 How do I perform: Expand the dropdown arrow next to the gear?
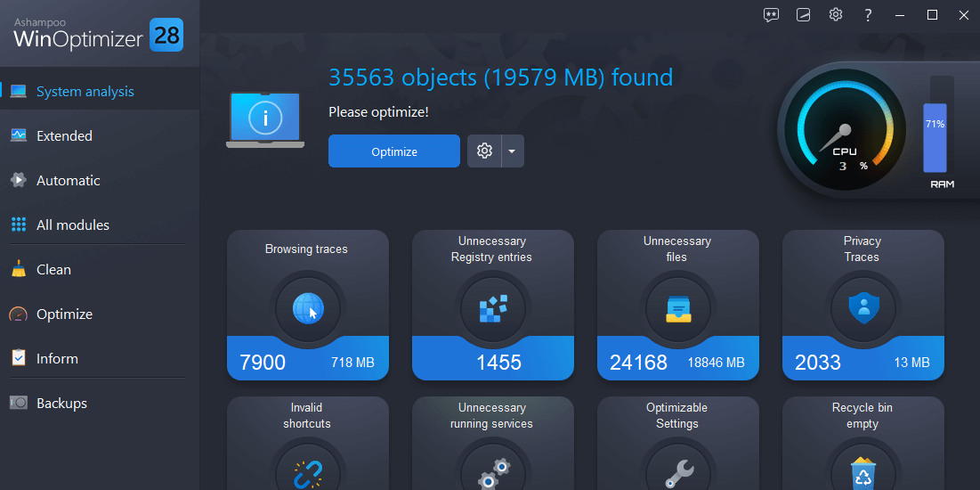(x=513, y=151)
